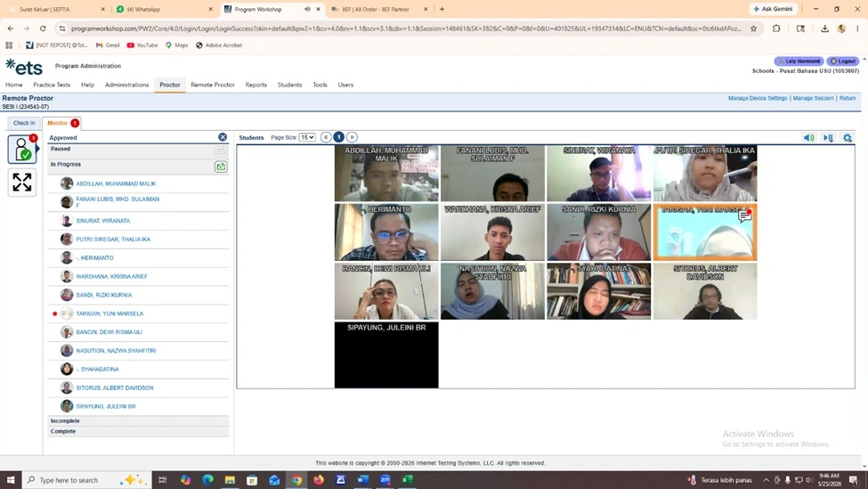
Task: Switch to Surat Keluar SEPTIA browser tab
Action: pos(55,10)
